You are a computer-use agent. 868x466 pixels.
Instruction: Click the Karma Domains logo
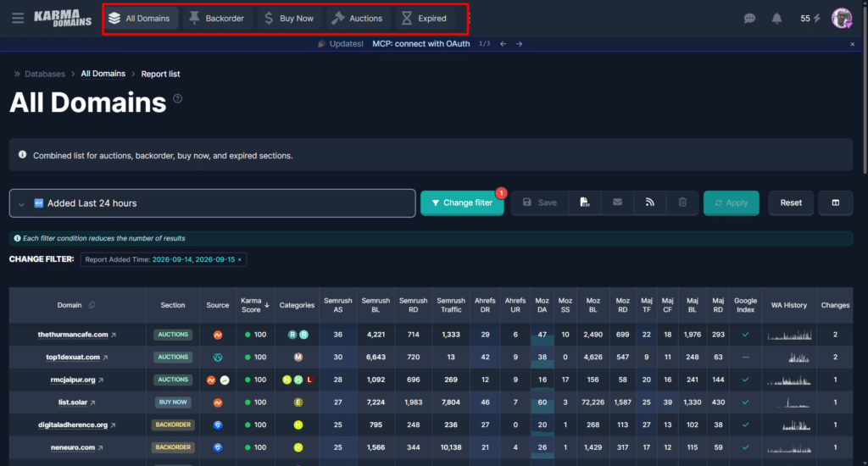[x=63, y=19]
